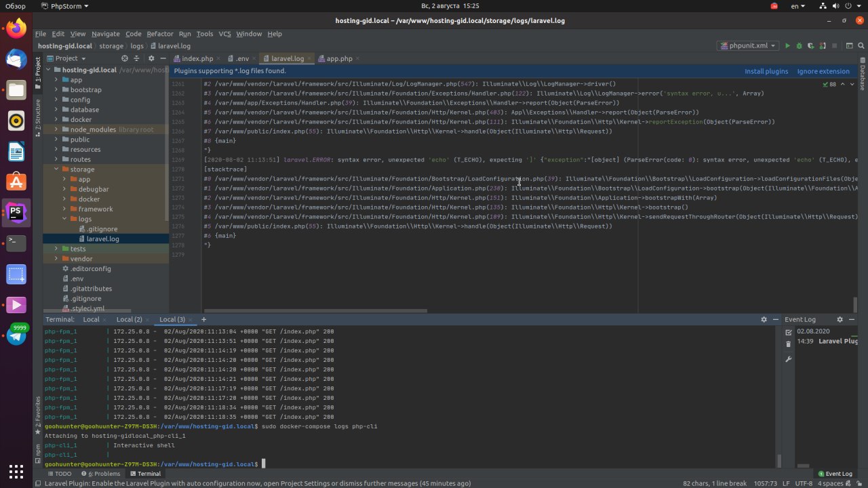Click the locate-file target icon in Project panel

pyautogui.click(x=125, y=58)
